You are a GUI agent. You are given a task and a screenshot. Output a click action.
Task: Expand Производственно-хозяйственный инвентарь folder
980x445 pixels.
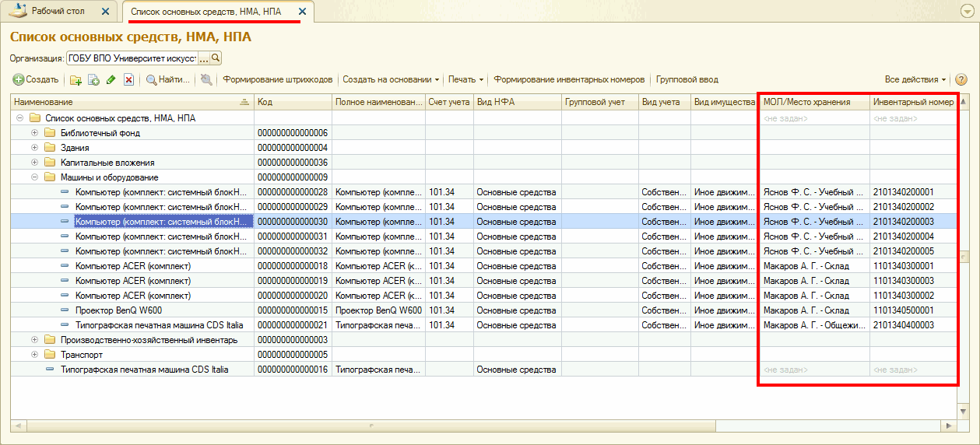coord(34,340)
